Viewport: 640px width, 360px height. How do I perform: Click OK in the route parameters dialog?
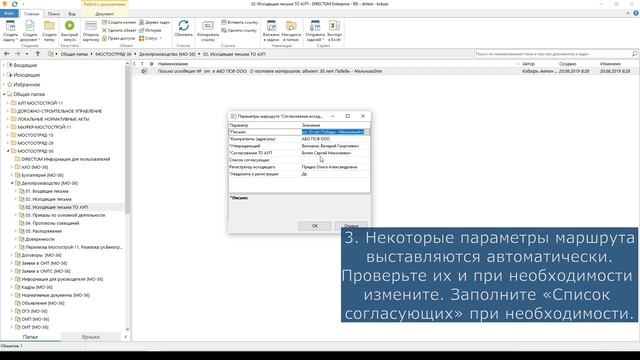315,226
